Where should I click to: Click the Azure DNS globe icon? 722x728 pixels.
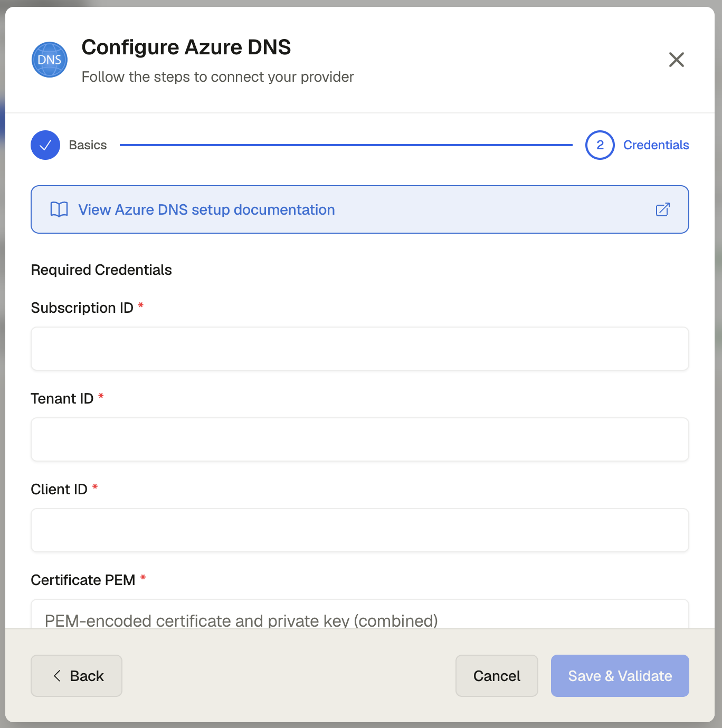click(x=50, y=60)
